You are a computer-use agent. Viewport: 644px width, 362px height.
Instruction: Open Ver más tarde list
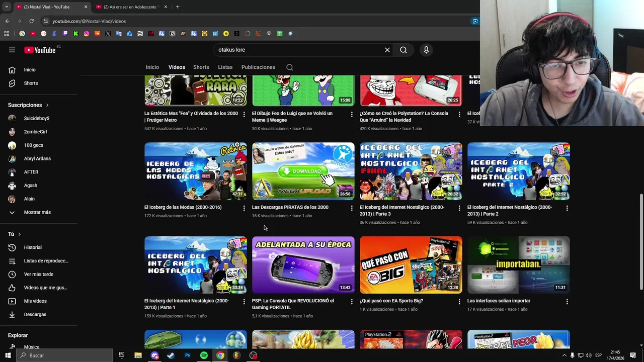38,274
